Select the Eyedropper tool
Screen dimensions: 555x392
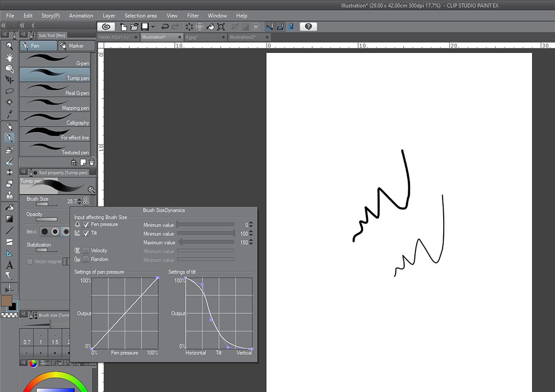(x=9, y=114)
